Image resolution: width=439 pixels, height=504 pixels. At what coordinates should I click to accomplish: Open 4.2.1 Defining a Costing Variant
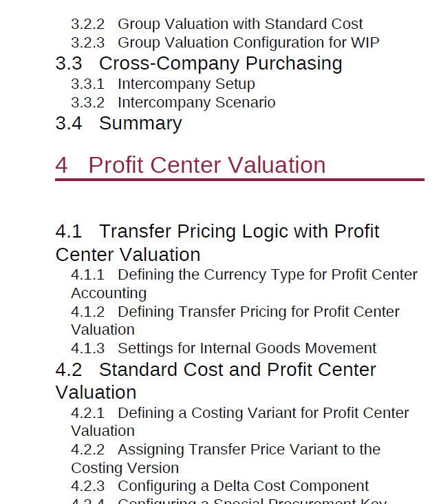click(240, 422)
